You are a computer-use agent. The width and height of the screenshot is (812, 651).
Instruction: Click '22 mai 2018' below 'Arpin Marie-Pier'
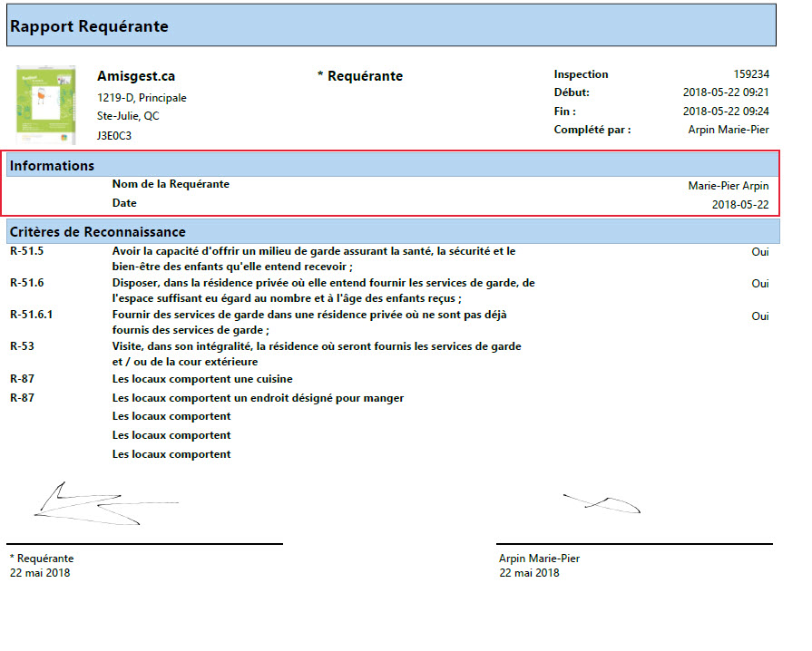pyautogui.click(x=529, y=573)
